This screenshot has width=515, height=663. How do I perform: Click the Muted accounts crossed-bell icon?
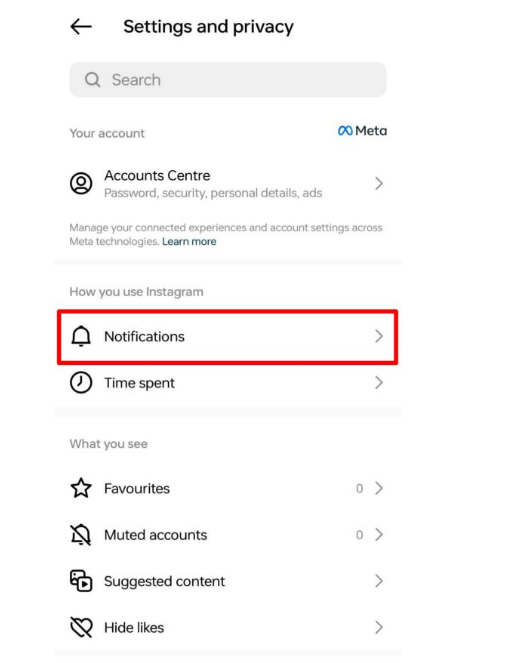(81, 535)
